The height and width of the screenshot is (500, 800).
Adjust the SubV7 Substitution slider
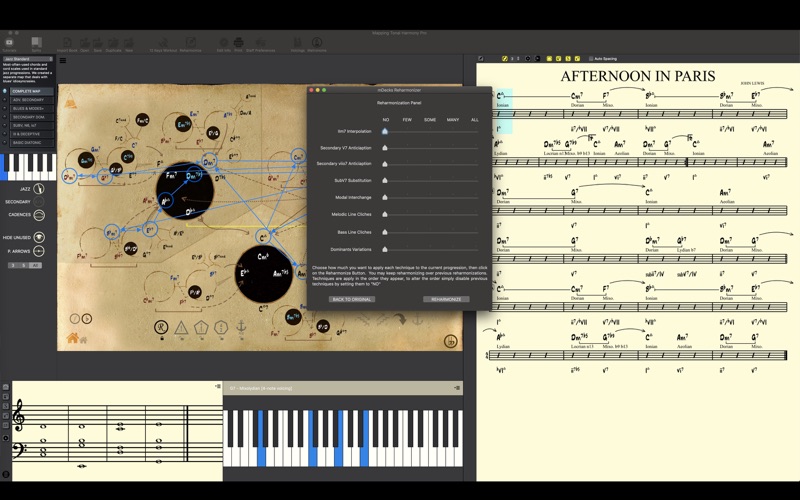(x=431, y=181)
